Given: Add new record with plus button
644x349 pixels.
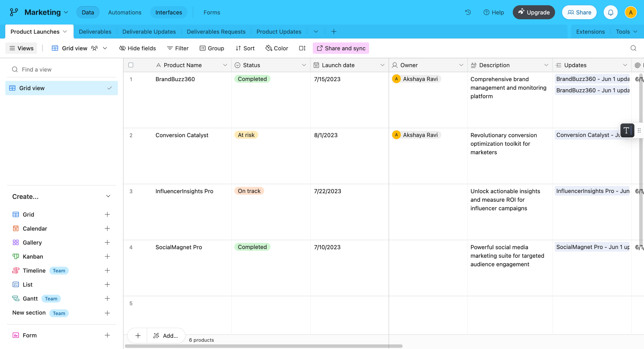Looking at the screenshot, I should (x=138, y=336).
